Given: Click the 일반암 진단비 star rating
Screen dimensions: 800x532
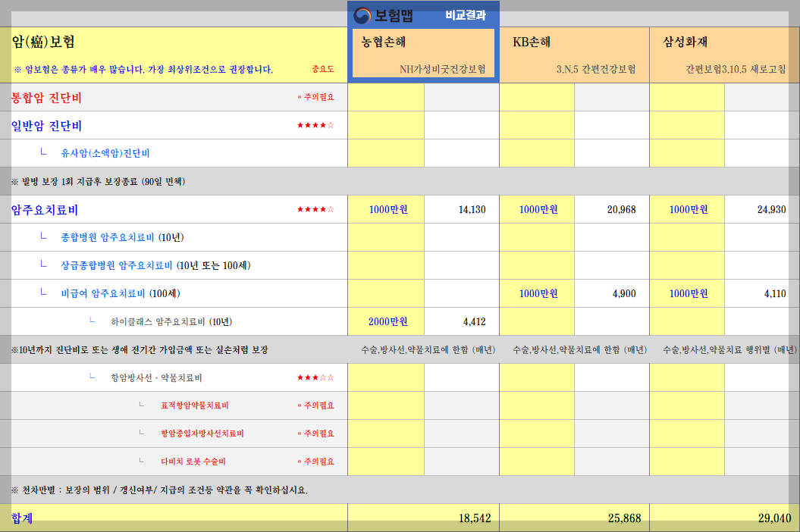Looking at the screenshot, I should [315, 126].
